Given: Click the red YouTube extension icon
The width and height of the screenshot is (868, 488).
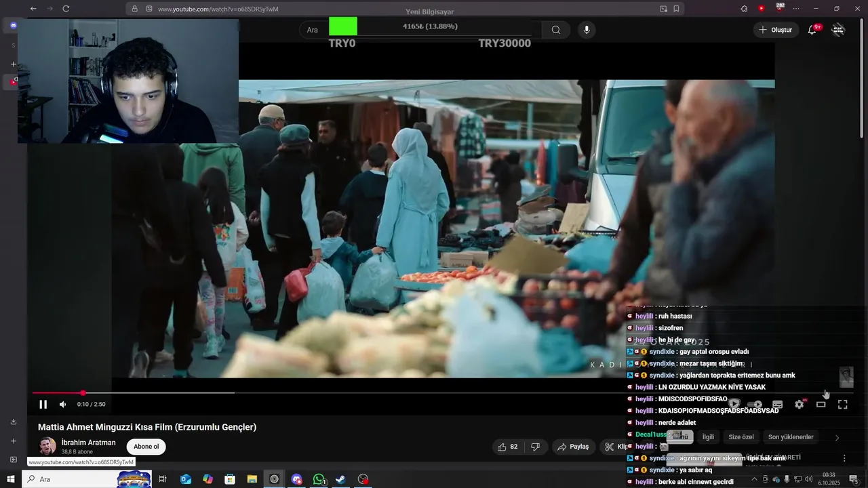Looking at the screenshot, I should coord(761,9).
